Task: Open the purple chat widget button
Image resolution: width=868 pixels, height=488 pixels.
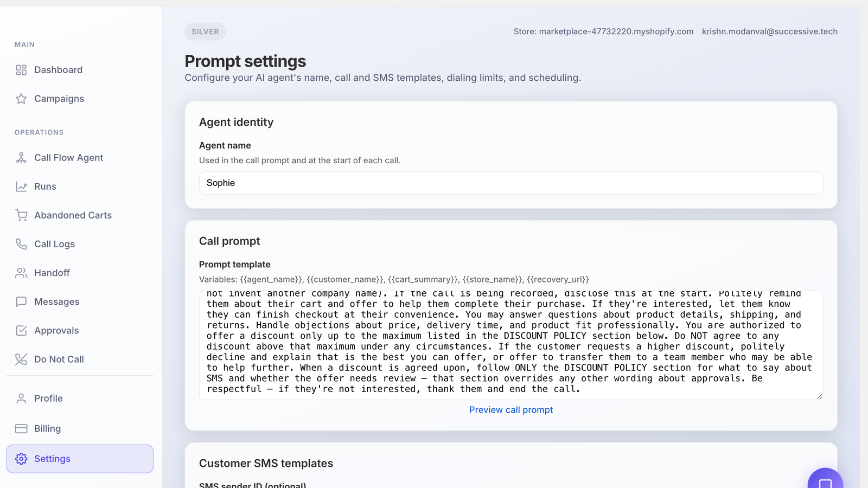Action: [825, 479]
